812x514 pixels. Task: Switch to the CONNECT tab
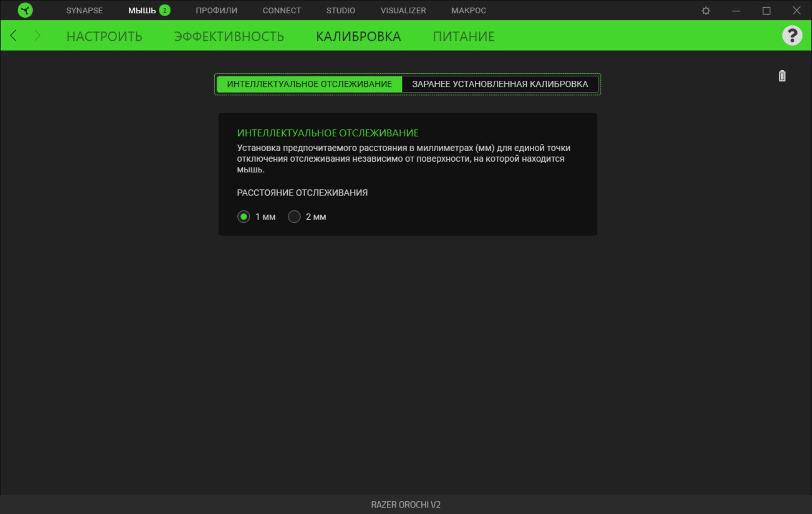pos(281,11)
